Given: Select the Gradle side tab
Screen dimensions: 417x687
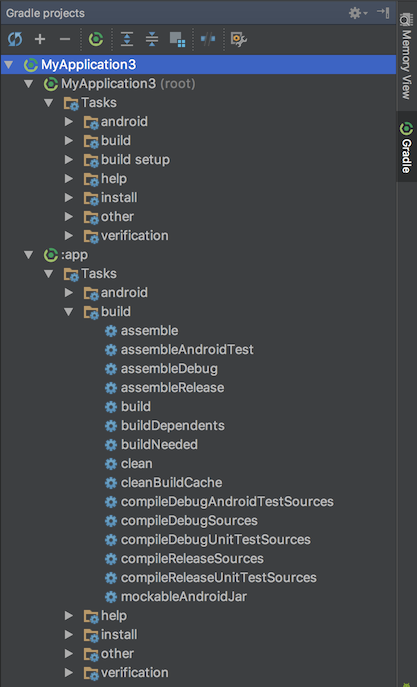Looking at the screenshot, I should pyautogui.click(x=406, y=147).
